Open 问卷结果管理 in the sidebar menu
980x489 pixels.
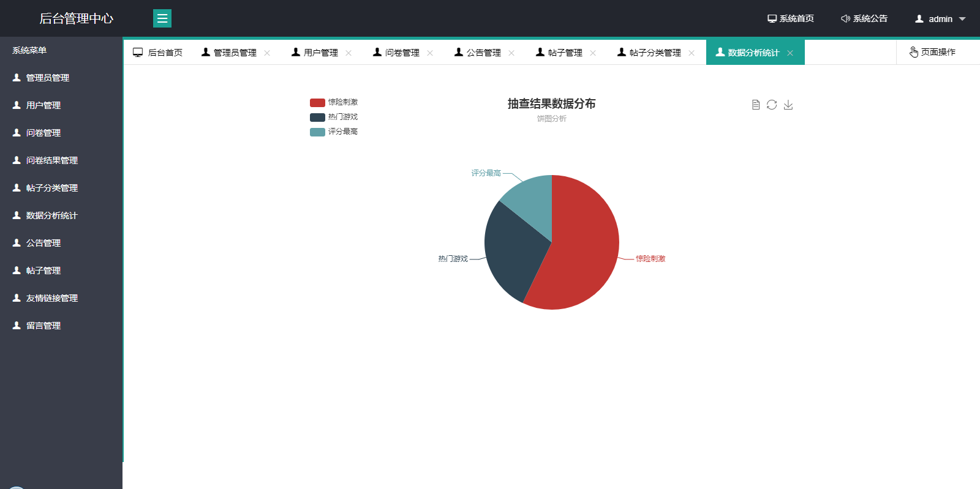[61, 160]
